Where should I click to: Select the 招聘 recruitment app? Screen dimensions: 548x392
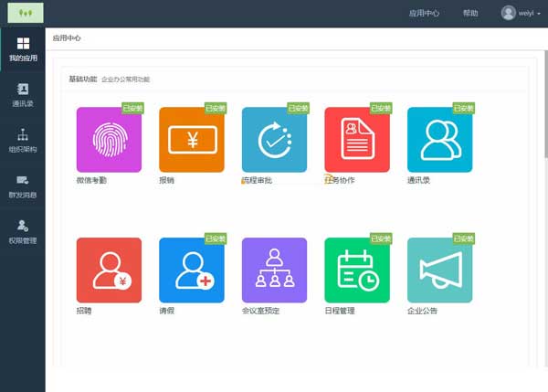(x=109, y=270)
